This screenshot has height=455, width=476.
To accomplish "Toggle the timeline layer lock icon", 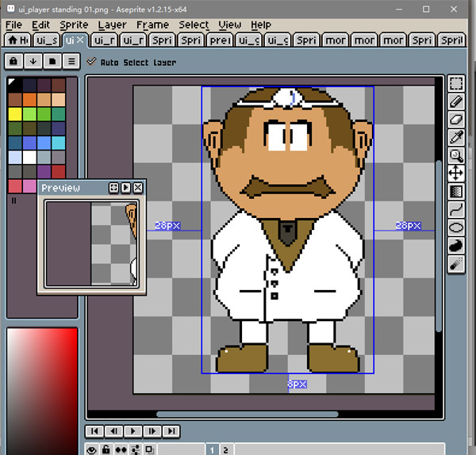I will [106, 449].
